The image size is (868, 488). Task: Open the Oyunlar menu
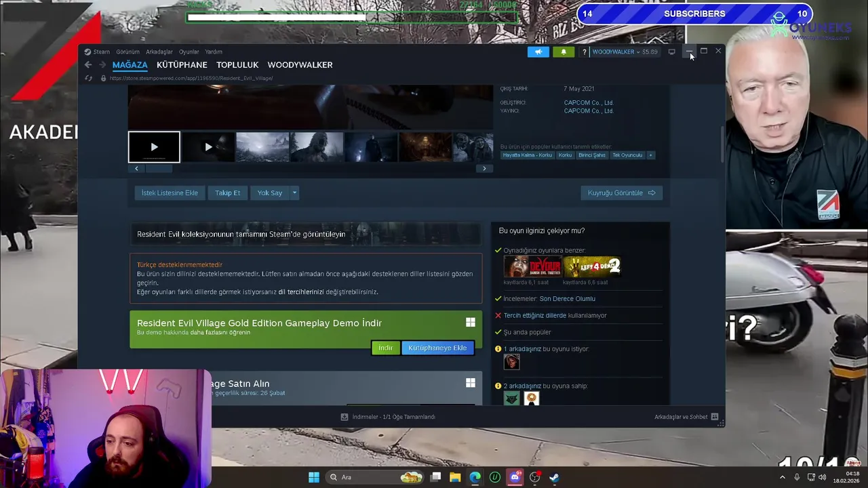click(189, 52)
